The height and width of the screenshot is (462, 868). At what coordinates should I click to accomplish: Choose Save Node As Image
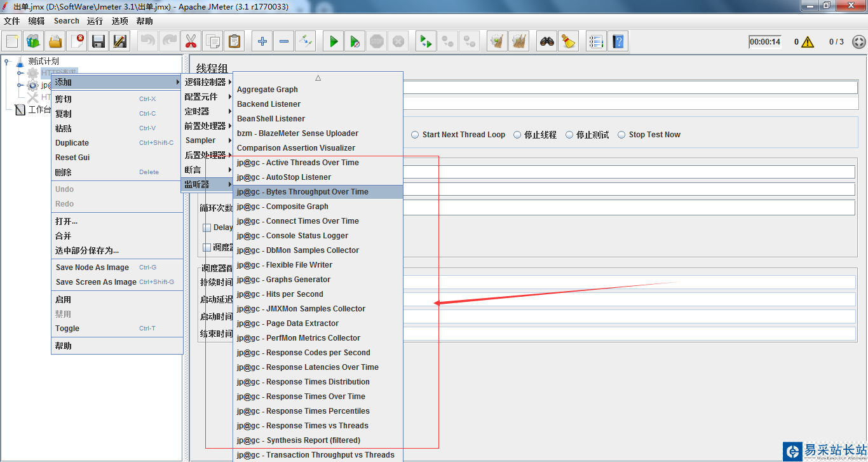pyautogui.click(x=117, y=268)
